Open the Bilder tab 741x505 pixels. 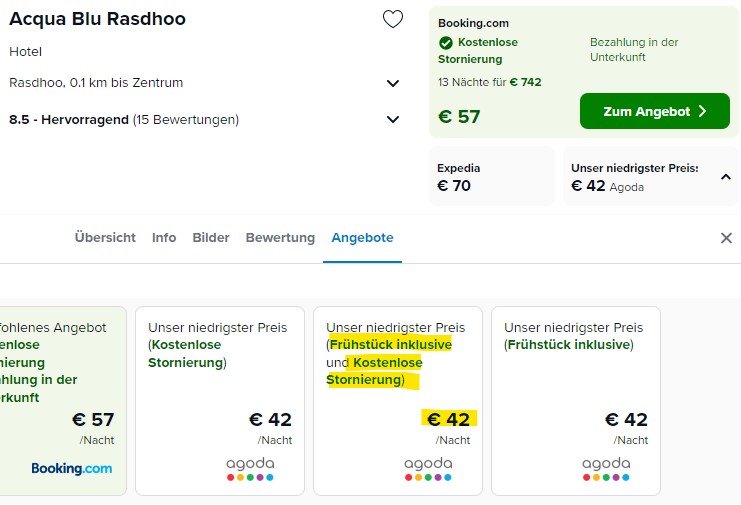pos(211,238)
